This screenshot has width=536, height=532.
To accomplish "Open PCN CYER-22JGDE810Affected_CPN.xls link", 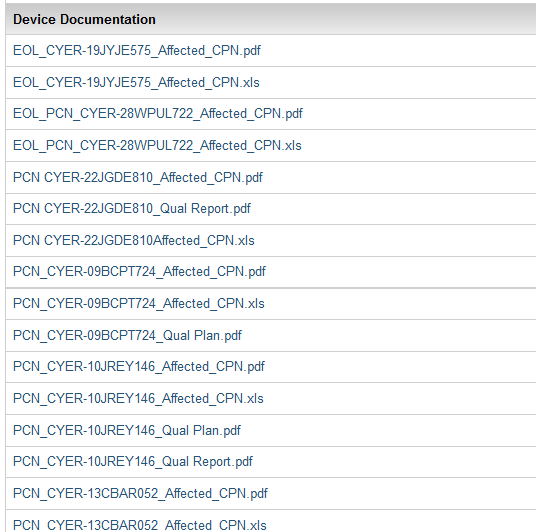I will click(x=134, y=240).
